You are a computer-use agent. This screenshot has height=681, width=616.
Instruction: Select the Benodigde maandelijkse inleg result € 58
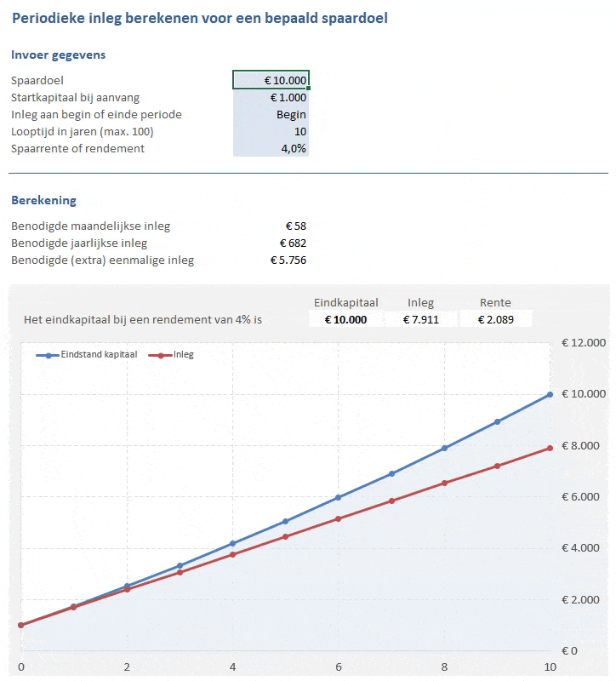coord(296,226)
